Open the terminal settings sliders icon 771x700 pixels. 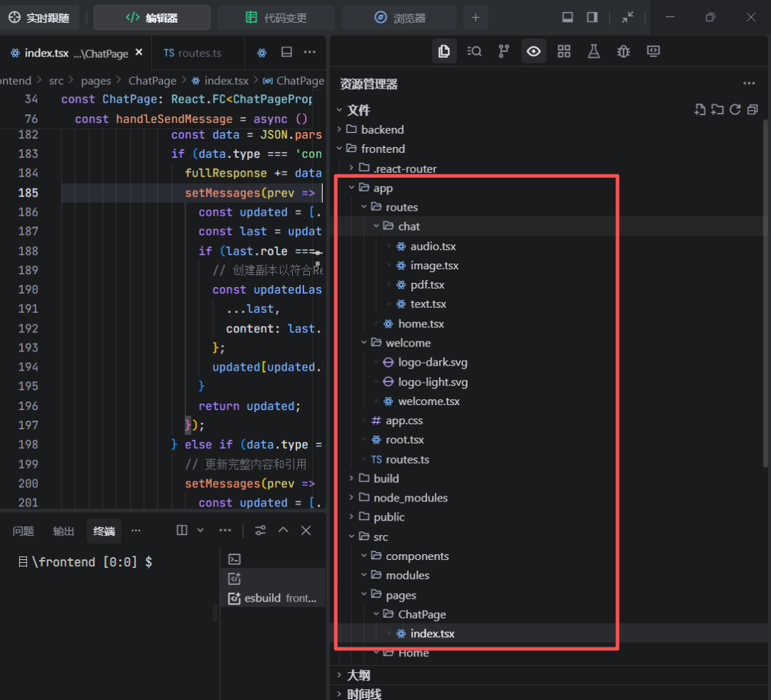click(x=260, y=530)
